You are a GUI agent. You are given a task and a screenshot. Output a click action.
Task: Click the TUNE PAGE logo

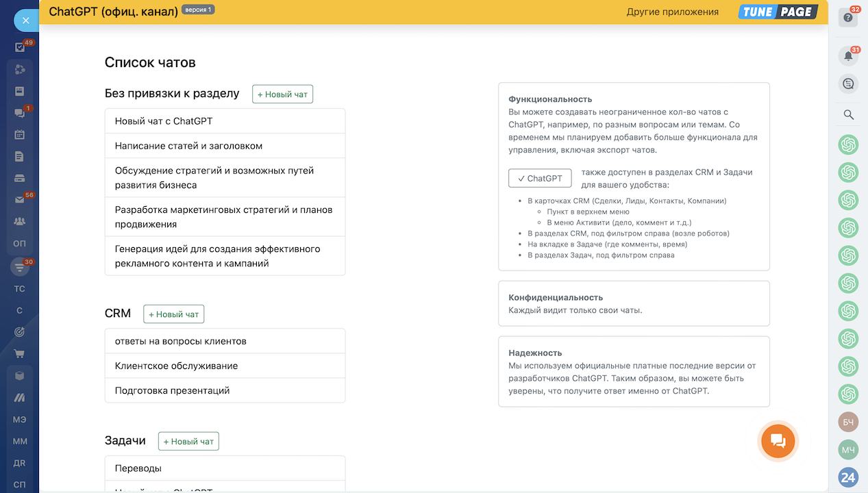coord(778,12)
